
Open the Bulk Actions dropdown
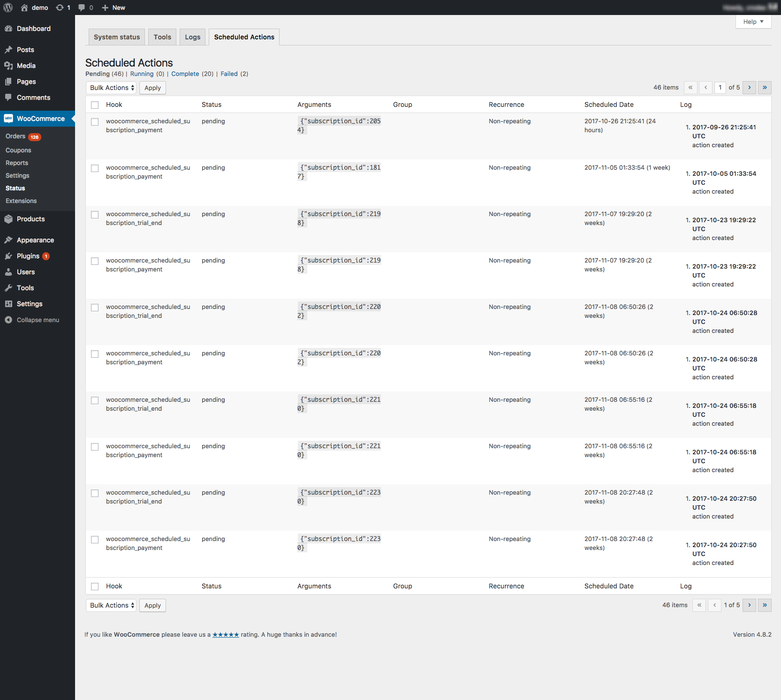(x=111, y=88)
